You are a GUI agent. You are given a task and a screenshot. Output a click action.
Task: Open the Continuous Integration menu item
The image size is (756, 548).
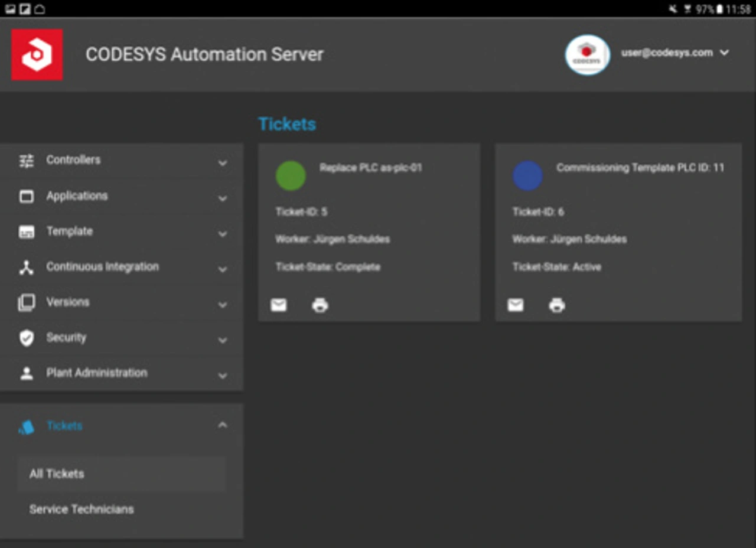(121, 267)
